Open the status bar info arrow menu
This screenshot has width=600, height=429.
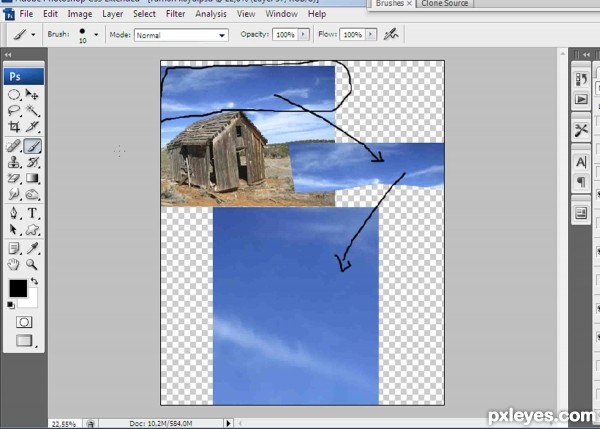tap(228, 423)
